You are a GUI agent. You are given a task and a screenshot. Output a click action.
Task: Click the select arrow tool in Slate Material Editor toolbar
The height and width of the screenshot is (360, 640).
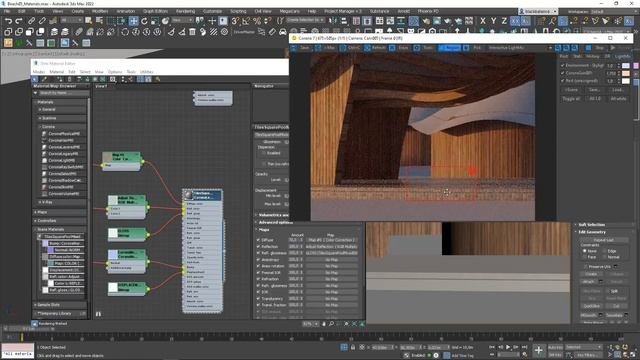click(x=35, y=79)
